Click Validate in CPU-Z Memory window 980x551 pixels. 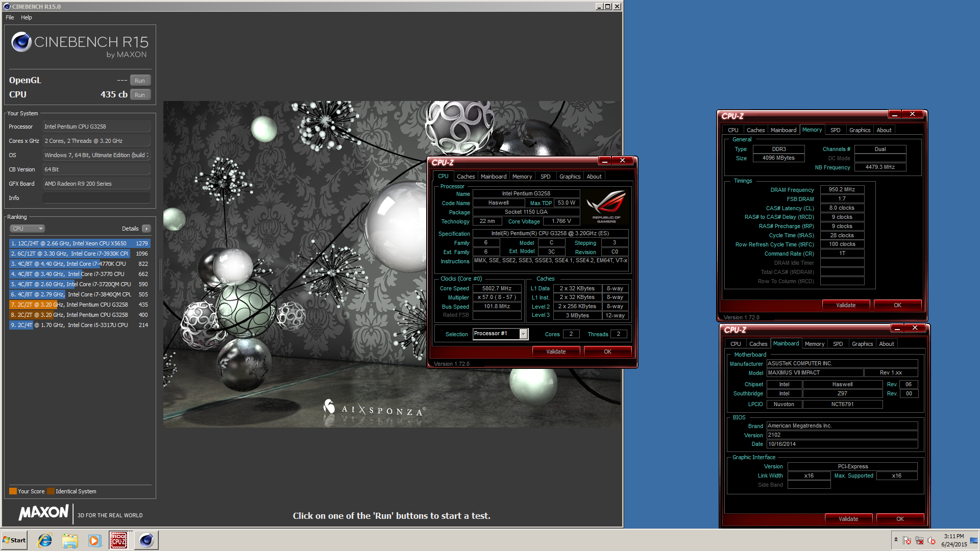(846, 305)
